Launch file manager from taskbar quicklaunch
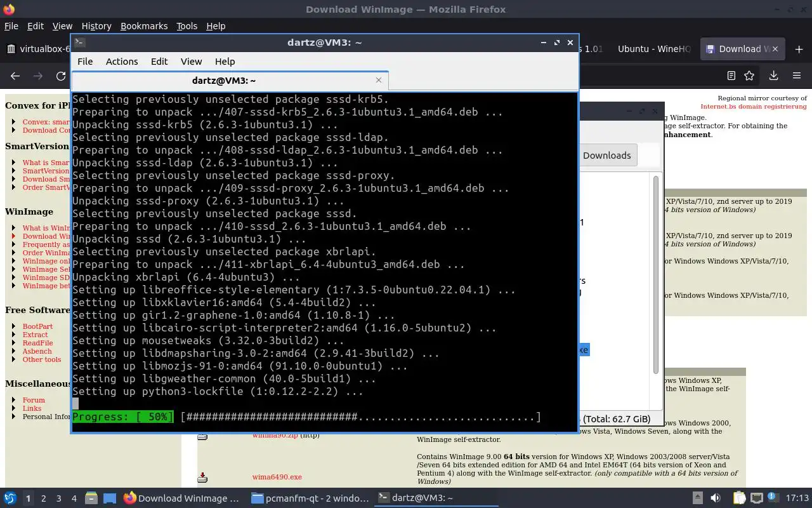The image size is (812, 508). [x=91, y=498]
